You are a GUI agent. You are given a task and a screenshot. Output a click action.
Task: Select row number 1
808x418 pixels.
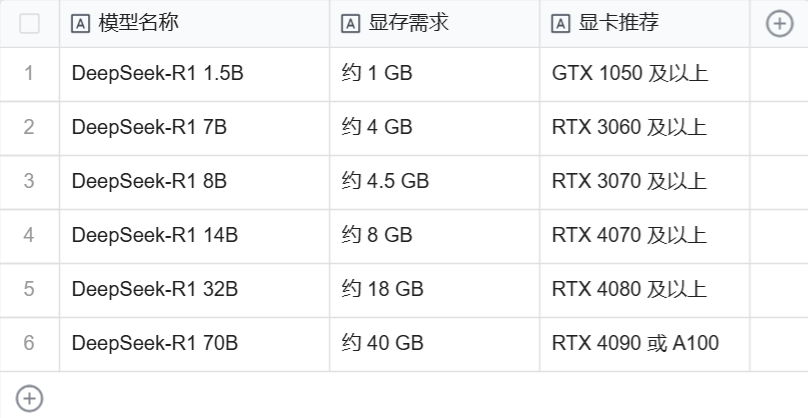tap(29, 73)
